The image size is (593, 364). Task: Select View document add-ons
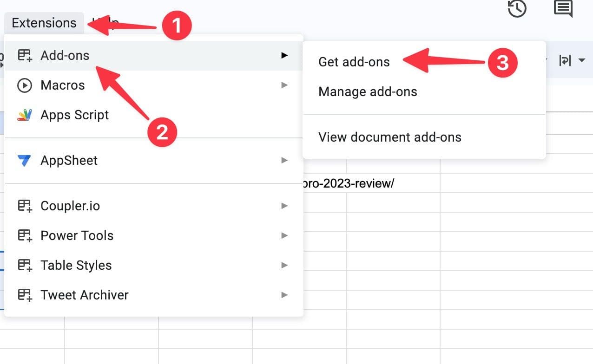(x=389, y=137)
